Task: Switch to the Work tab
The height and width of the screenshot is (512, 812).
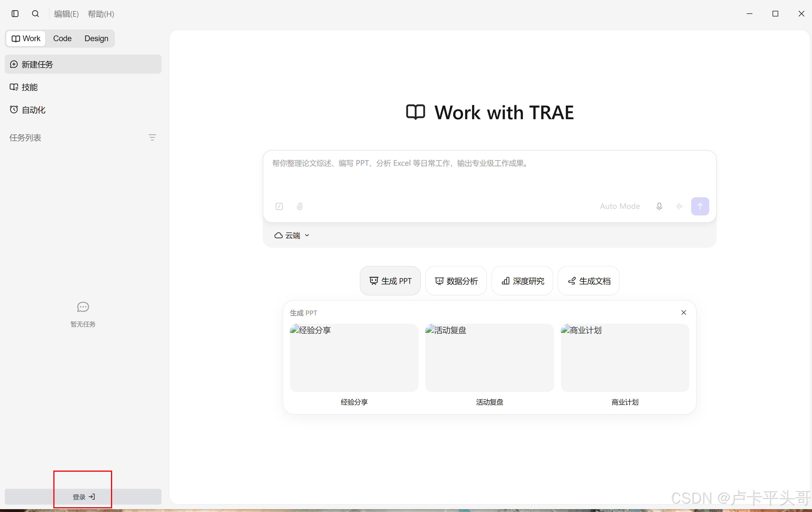Action: [x=26, y=38]
